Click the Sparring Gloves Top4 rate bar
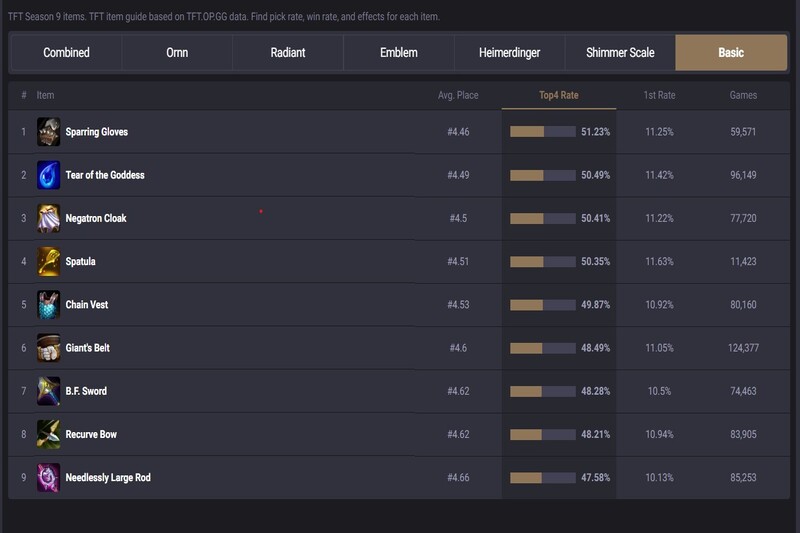Screen dimensions: 800x533 [542, 132]
